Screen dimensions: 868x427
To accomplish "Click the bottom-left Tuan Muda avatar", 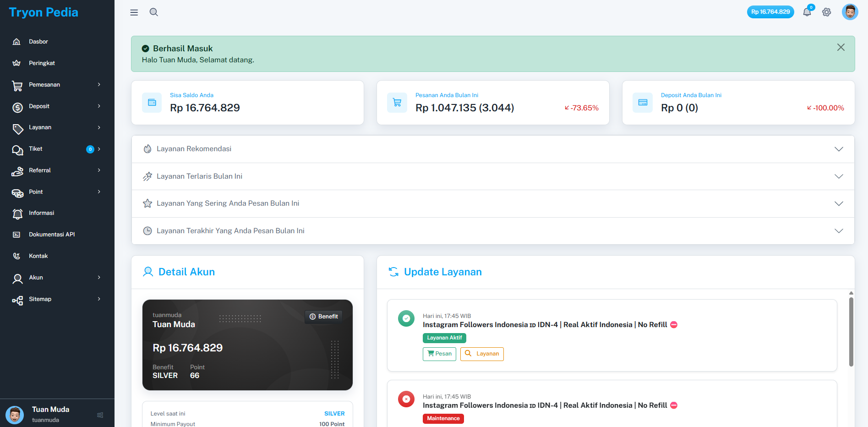I will 15,415.
